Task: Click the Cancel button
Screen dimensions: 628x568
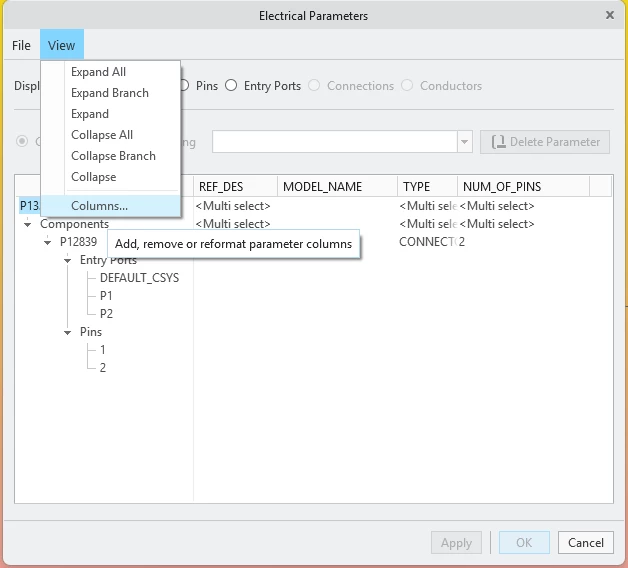Action: (x=586, y=543)
